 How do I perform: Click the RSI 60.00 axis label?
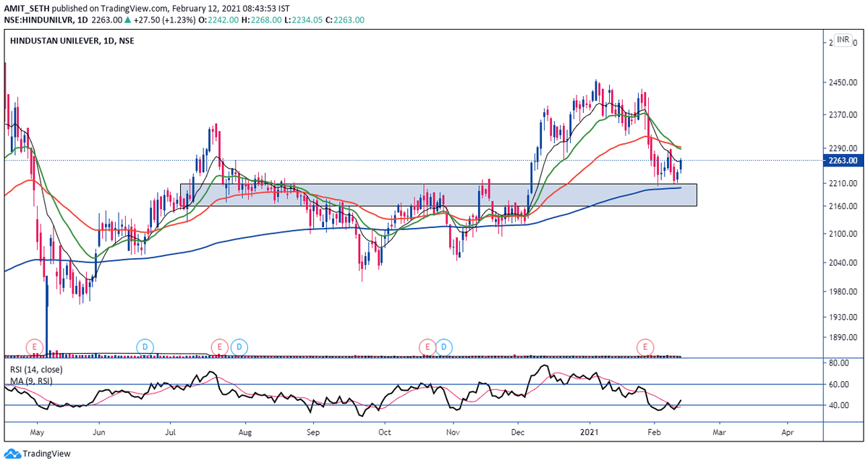click(839, 384)
